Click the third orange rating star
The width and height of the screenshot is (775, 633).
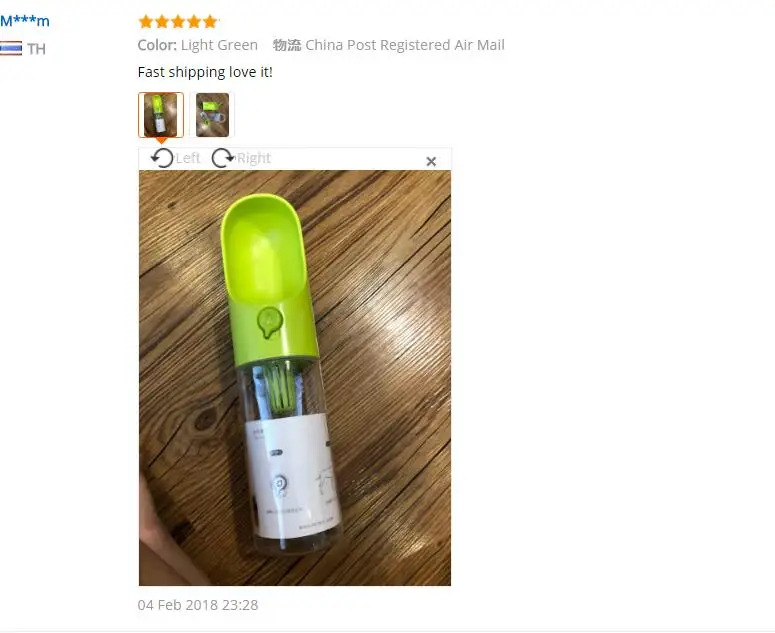178,21
